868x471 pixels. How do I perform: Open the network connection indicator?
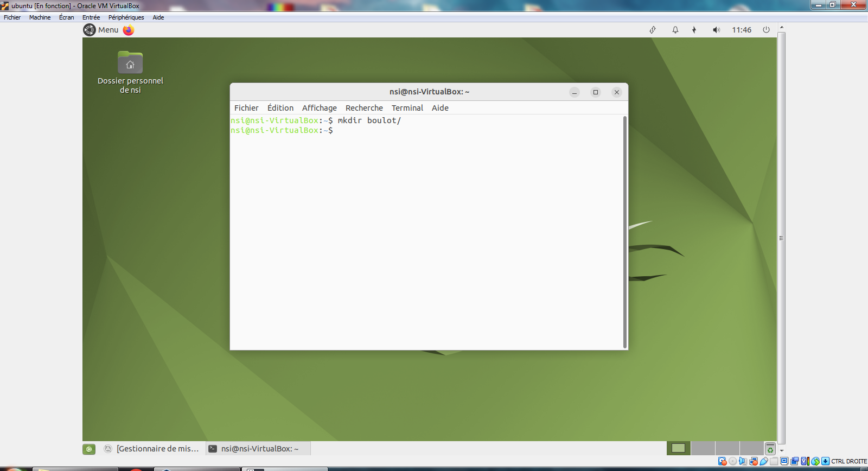click(653, 30)
